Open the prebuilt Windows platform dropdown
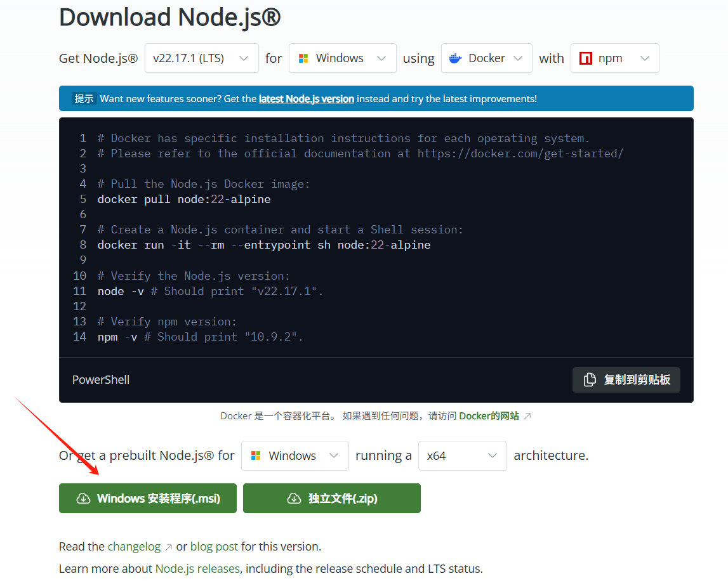The image size is (728, 581). pyautogui.click(x=295, y=455)
